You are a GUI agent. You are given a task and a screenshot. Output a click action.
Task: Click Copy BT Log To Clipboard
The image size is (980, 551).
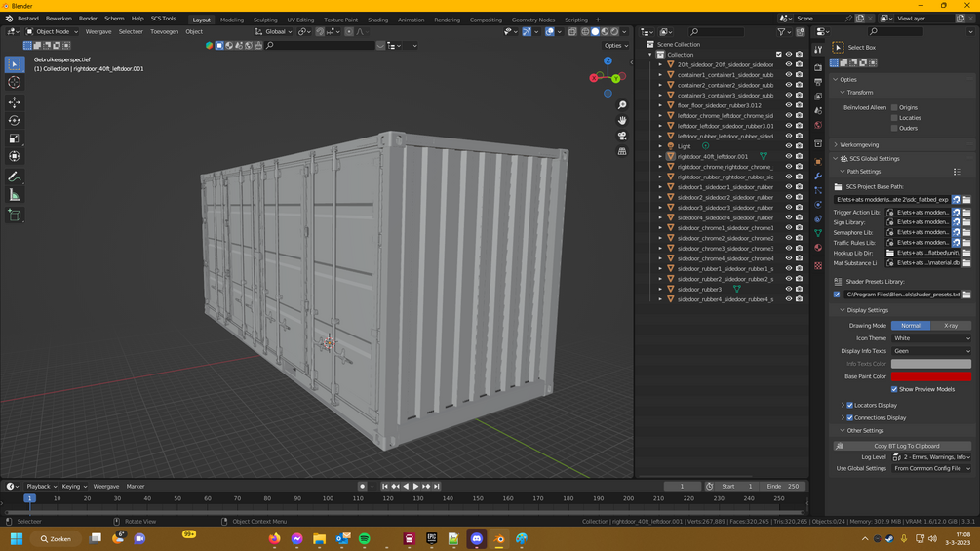(x=903, y=446)
